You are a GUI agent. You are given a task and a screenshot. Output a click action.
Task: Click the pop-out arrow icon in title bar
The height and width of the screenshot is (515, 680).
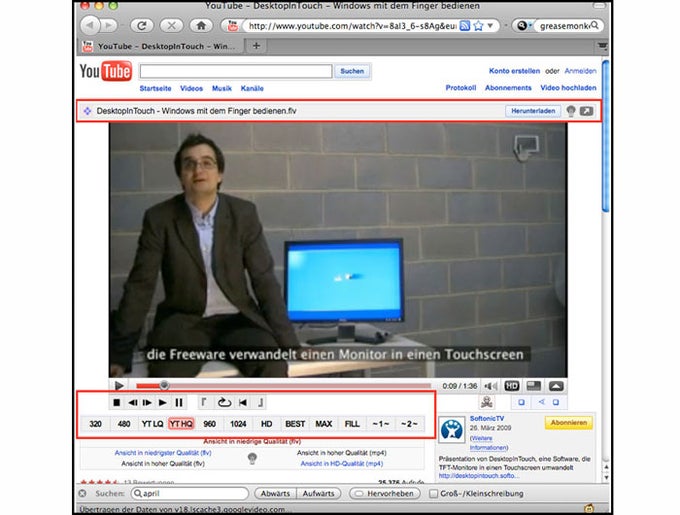(x=586, y=111)
